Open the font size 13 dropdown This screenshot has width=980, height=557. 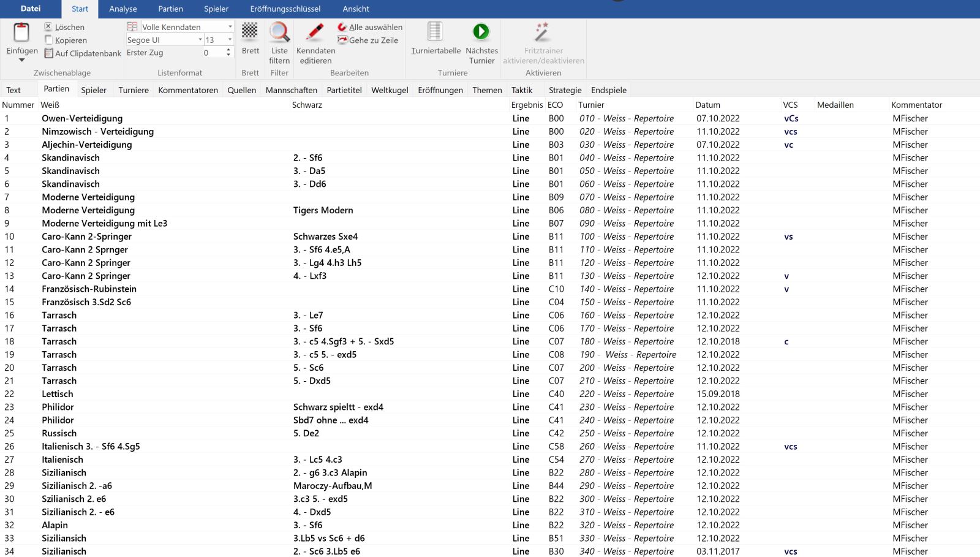click(x=230, y=40)
